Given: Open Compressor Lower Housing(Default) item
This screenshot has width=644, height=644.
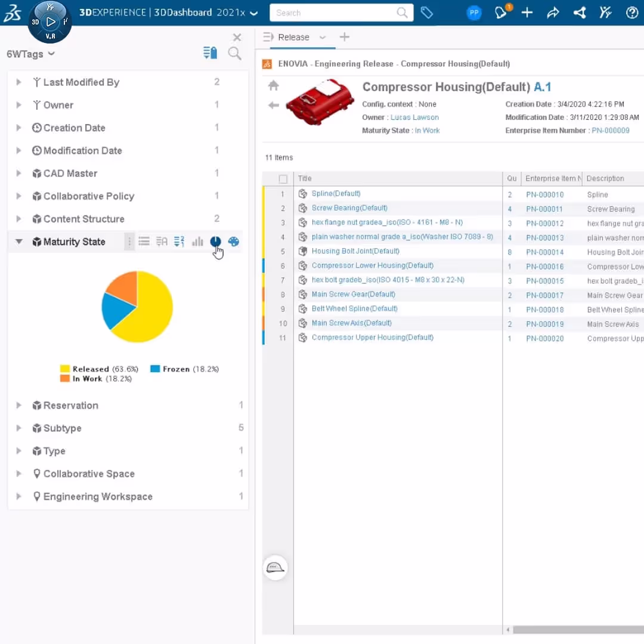Looking at the screenshot, I should (373, 265).
